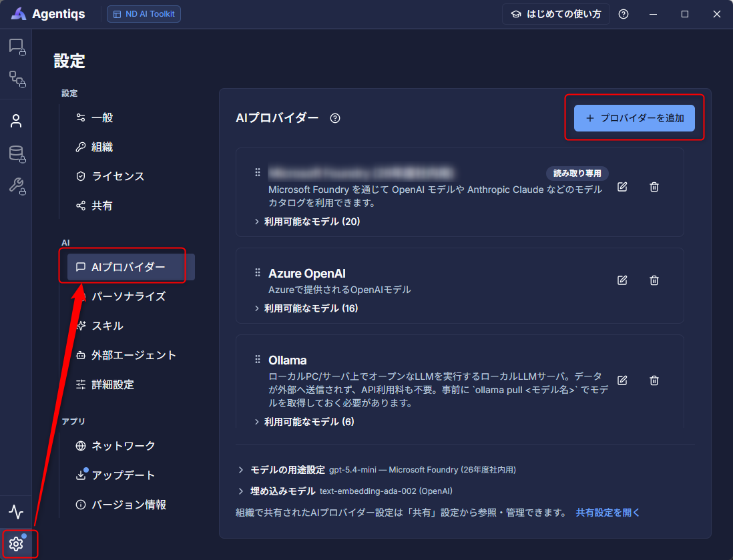Delete the read-only Microsoft Foundry provider
Image resolution: width=733 pixels, height=560 pixels.
click(x=654, y=187)
